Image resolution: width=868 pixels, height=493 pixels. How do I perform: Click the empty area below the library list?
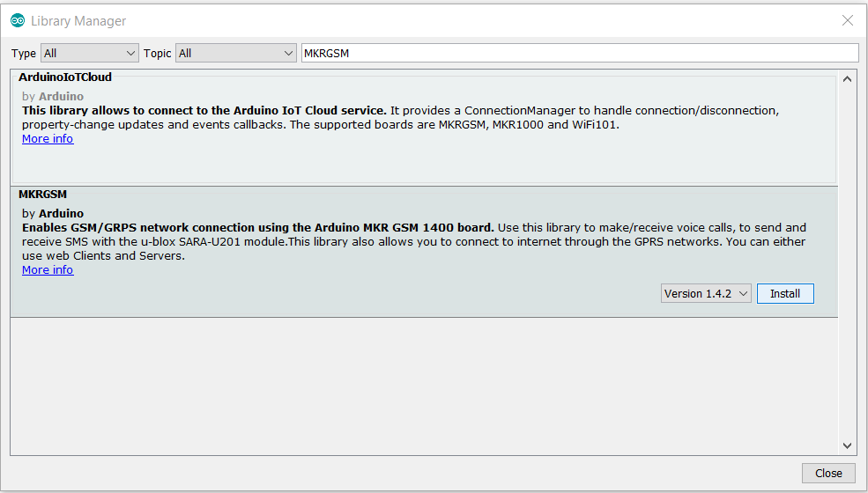tap(423, 387)
